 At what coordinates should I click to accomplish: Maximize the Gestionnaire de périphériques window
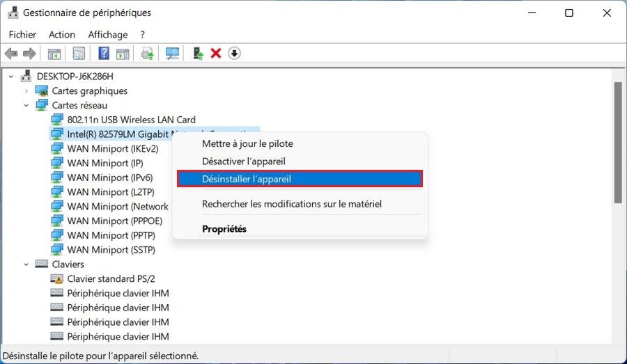point(569,13)
